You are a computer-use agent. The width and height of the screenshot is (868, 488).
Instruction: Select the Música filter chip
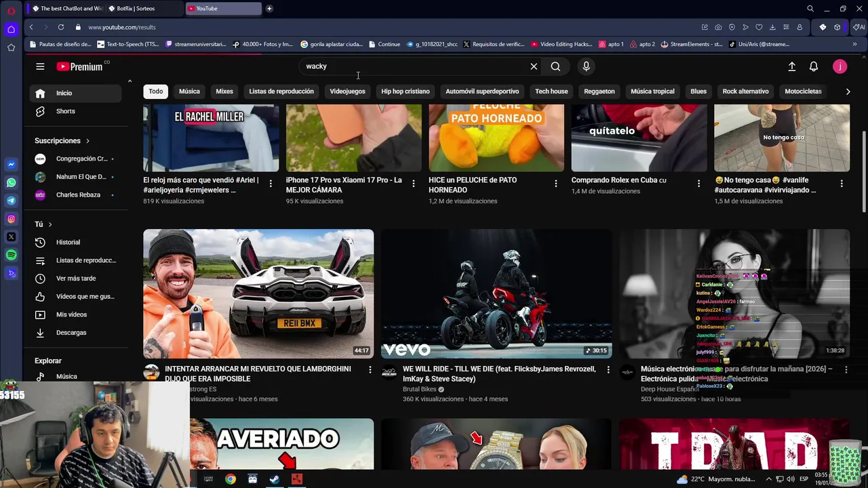189,91
